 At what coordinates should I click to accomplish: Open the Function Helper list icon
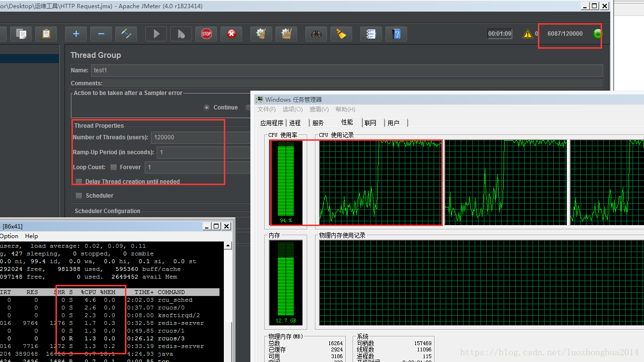(371, 34)
